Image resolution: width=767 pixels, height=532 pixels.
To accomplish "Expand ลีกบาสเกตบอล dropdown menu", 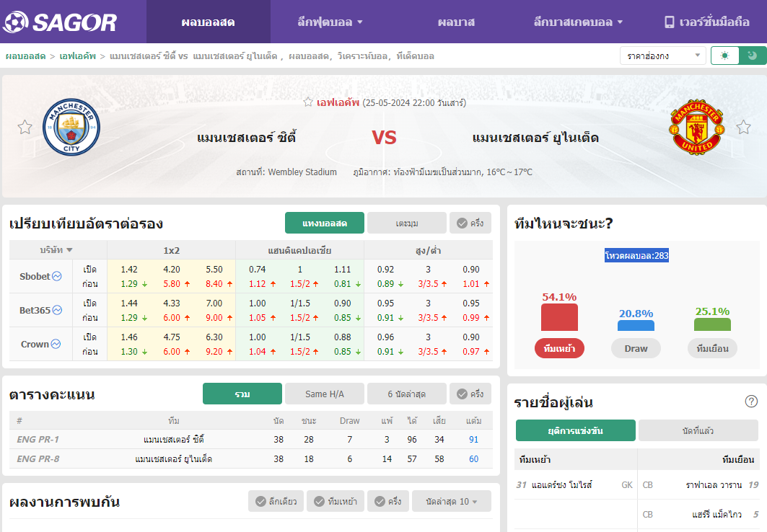I will pos(578,22).
